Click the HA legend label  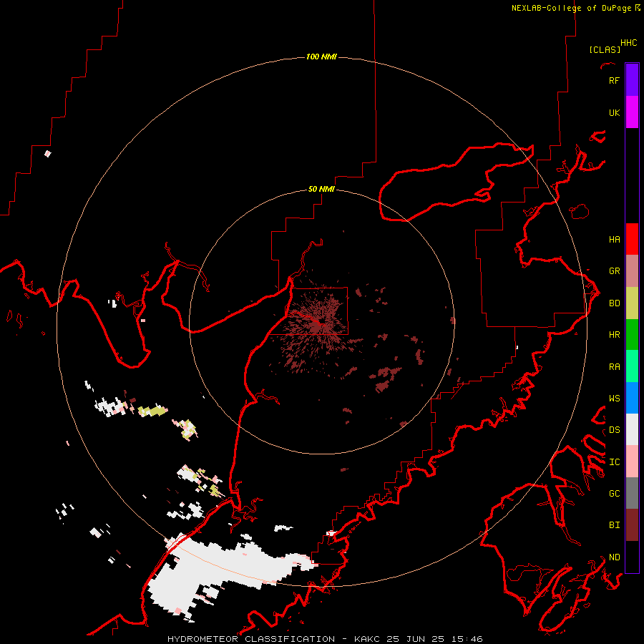point(614,239)
